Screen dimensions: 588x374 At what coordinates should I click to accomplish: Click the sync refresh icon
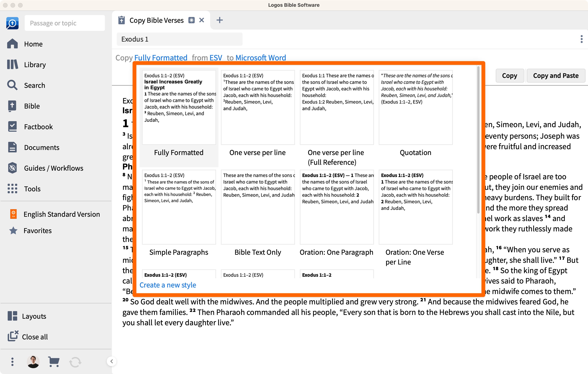75,362
